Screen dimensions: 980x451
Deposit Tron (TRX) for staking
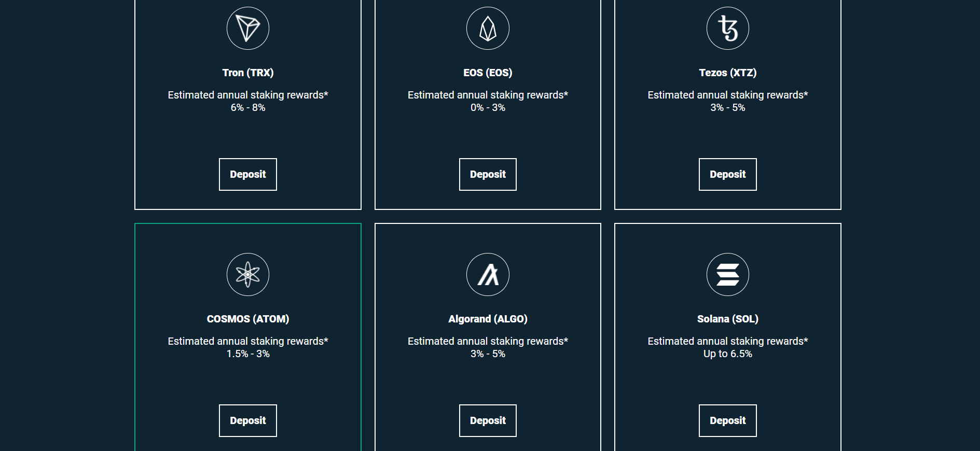pos(248,174)
